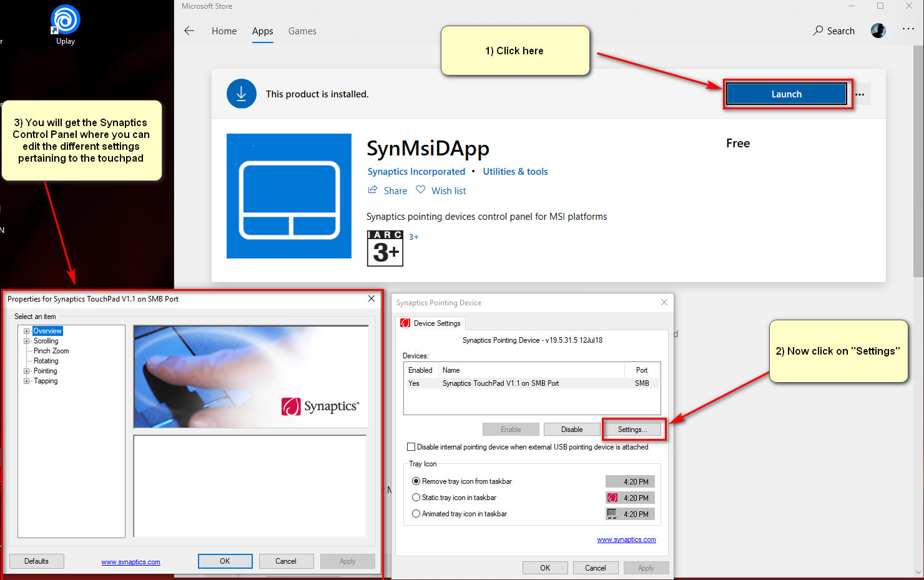Viewport: 924px width, 580px height.
Task: Click the animated tray icon preview
Action: tap(612, 514)
